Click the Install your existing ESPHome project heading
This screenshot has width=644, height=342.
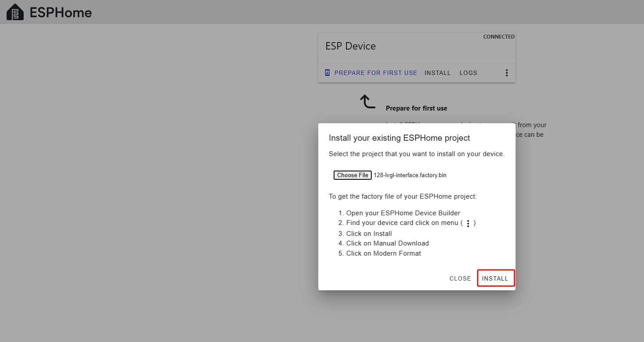pyautogui.click(x=399, y=138)
